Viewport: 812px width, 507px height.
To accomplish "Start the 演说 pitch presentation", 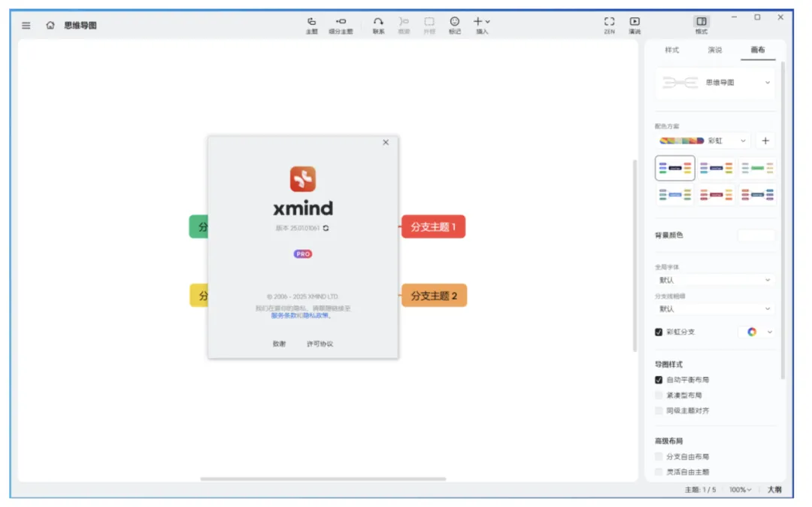I will click(x=635, y=26).
